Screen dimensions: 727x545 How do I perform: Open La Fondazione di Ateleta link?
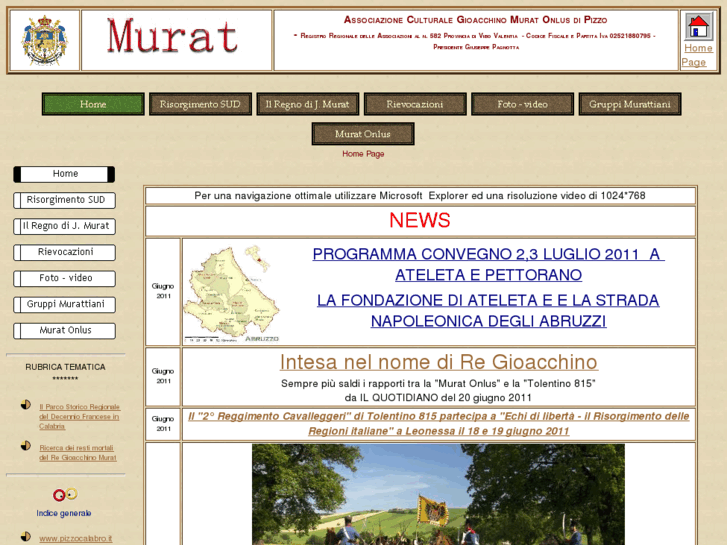coord(488,310)
